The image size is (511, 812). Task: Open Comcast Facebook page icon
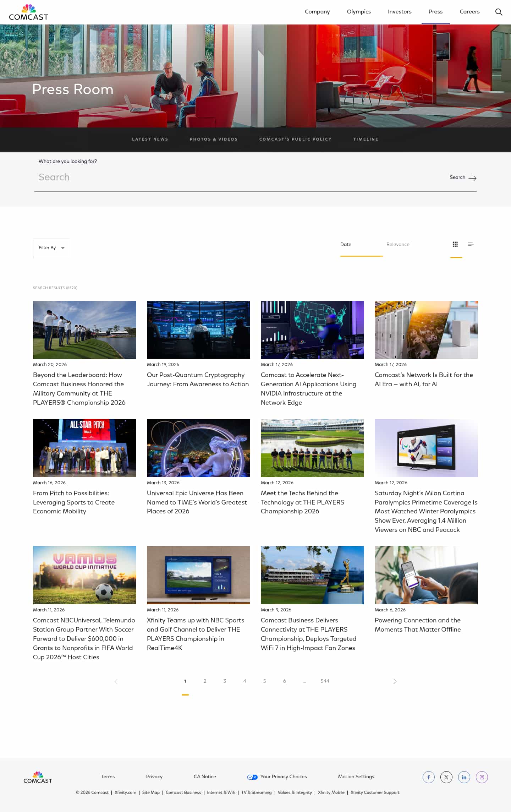[429, 777]
